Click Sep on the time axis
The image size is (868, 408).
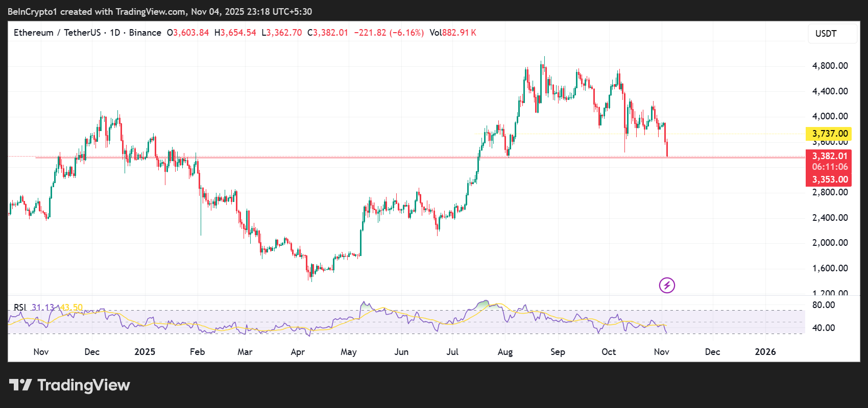pos(558,352)
